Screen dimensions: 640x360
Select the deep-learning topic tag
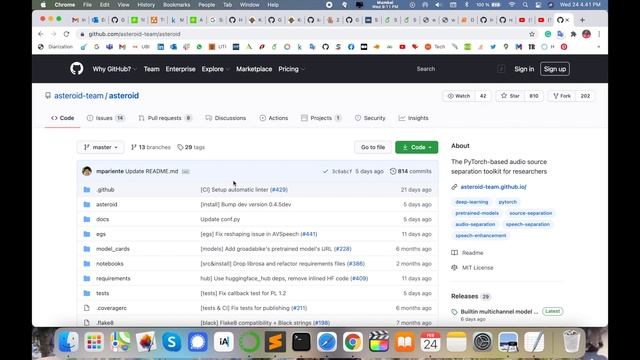click(x=471, y=202)
